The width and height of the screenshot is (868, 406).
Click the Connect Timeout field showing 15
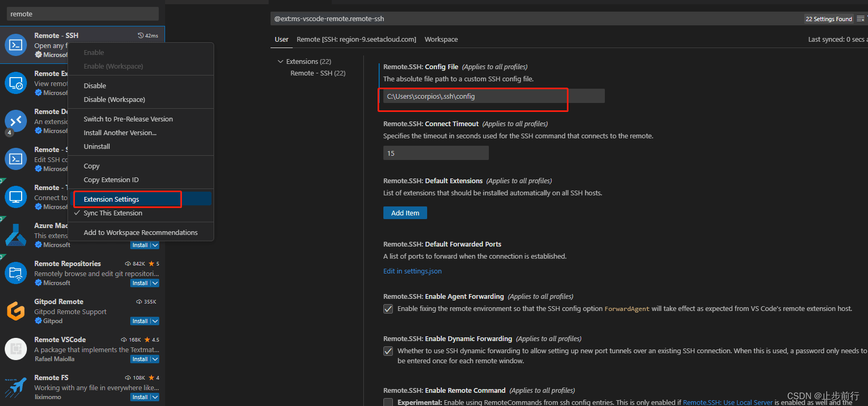[436, 153]
